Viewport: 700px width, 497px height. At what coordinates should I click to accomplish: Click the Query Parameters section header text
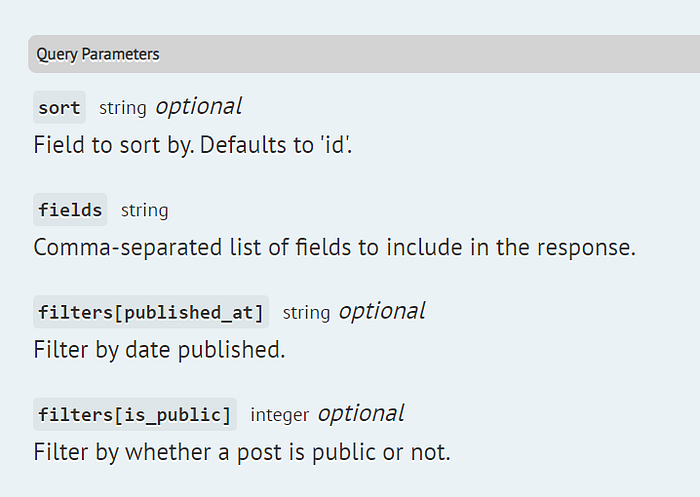(98, 54)
